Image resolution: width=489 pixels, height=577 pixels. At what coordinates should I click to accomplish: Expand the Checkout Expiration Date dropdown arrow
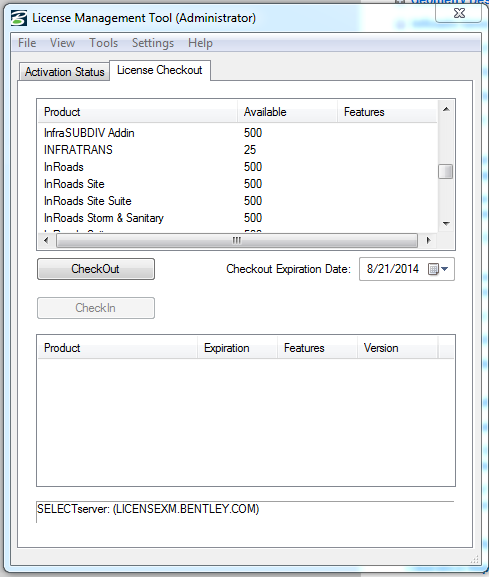point(445,269)
